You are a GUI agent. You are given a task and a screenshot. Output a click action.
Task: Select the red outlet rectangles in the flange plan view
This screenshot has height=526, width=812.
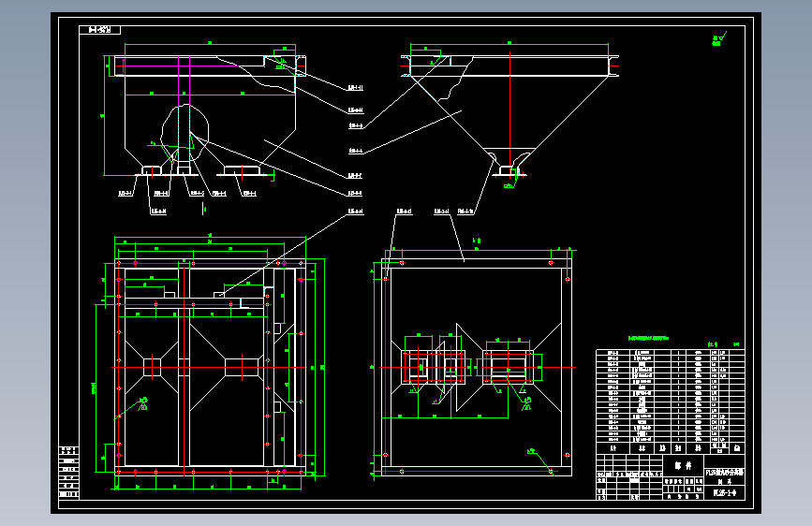pos(468,367)
